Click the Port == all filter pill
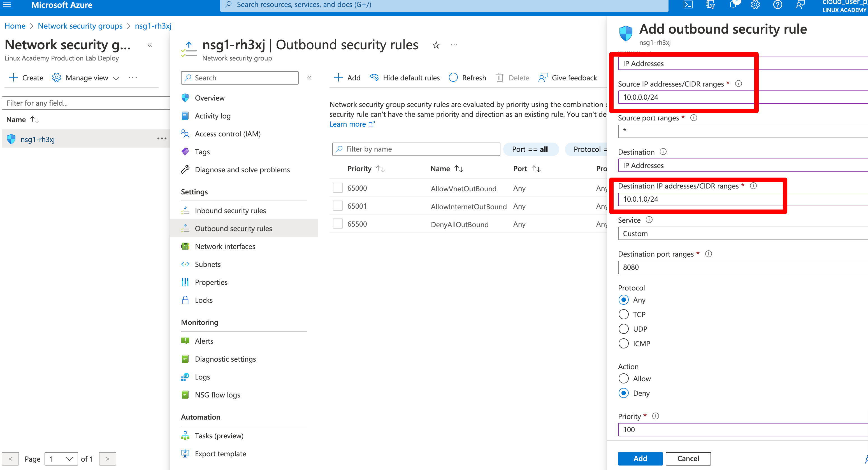 click(530, 149)
